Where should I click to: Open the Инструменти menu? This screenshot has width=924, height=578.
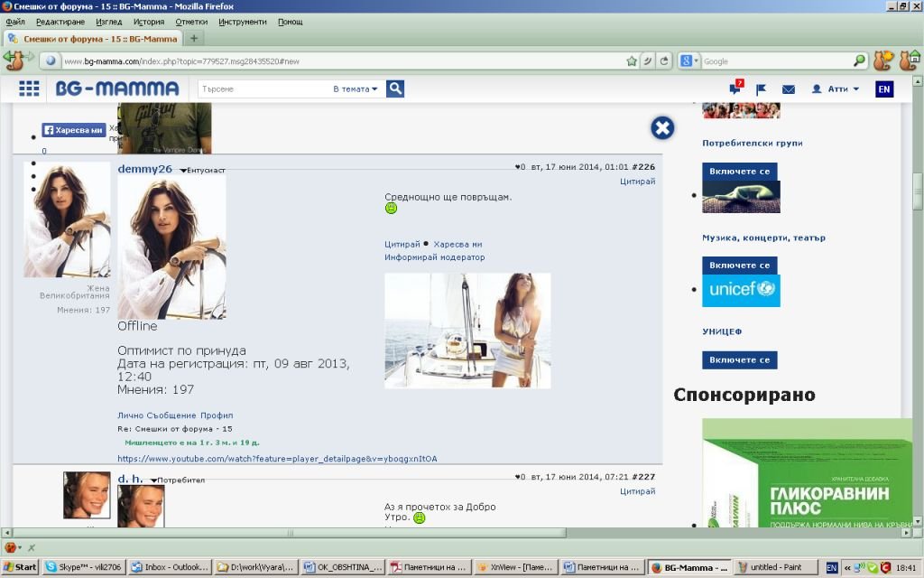tap(243, 22)
